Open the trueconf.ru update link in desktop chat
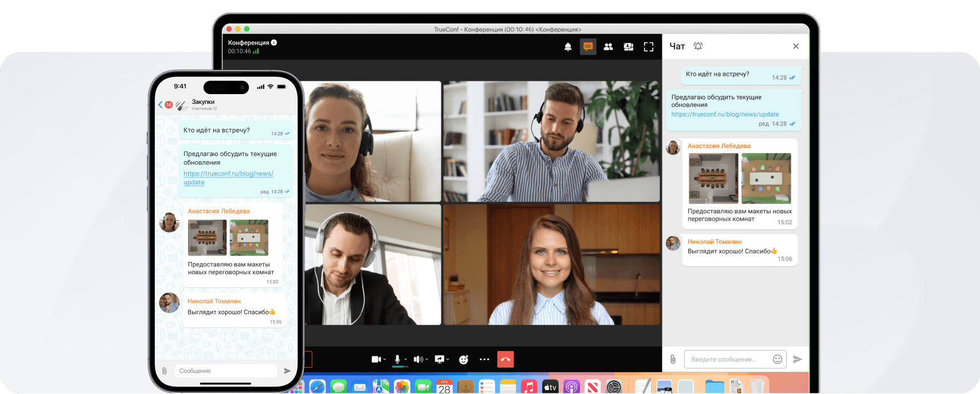 coord(725,115)
